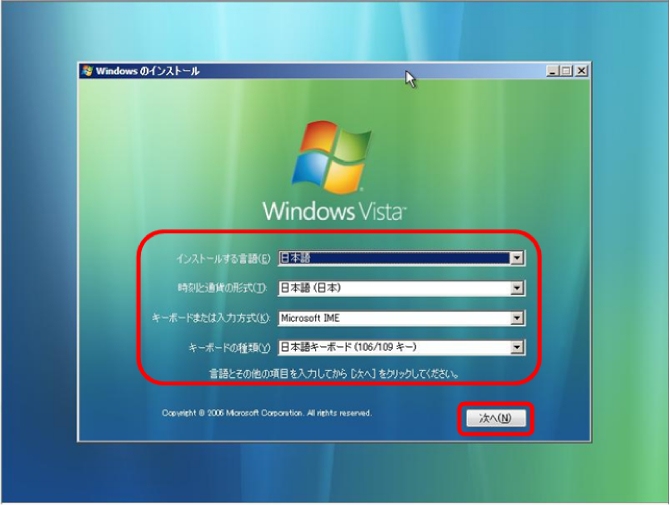Click the Microsoft IME field
The height and width of the screenshot is (505, 670).
click(392, 318)
